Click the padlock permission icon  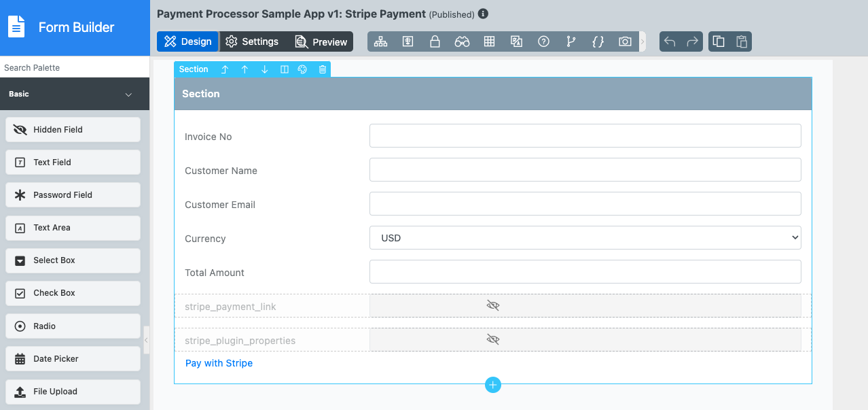coord(435,41)
